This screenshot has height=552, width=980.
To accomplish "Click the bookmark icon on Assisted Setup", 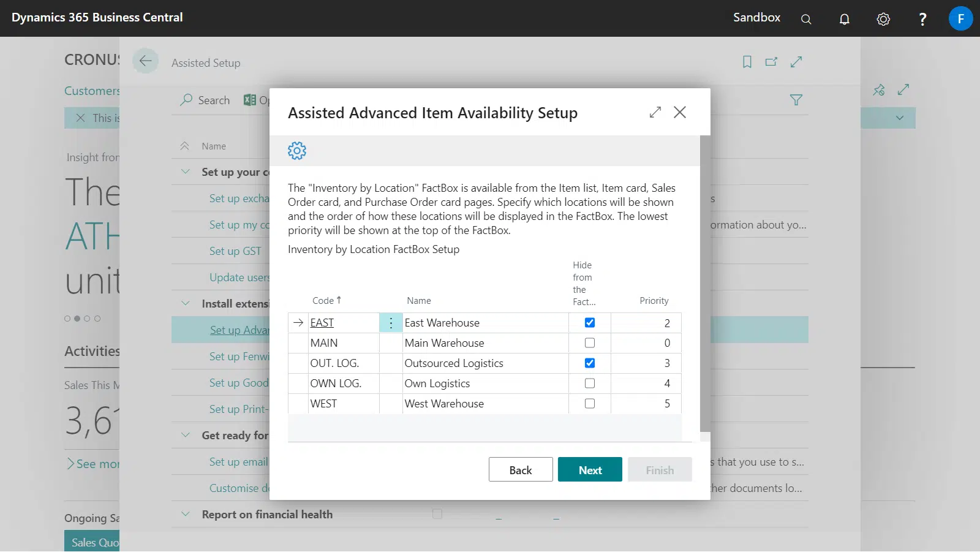I will [747, 62].
